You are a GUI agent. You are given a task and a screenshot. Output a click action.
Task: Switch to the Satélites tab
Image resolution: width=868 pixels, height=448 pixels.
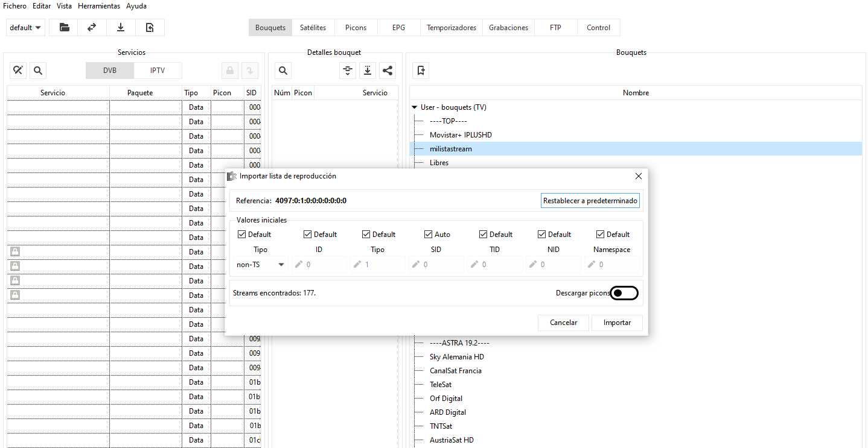pos(313,28)
